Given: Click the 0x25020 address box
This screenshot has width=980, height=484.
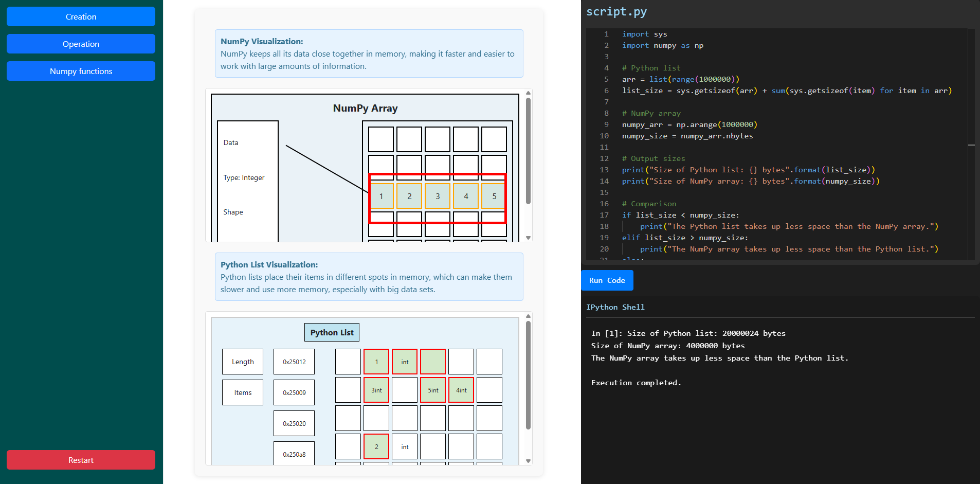Looking at the screenshot, I should (x=294, y=423).
